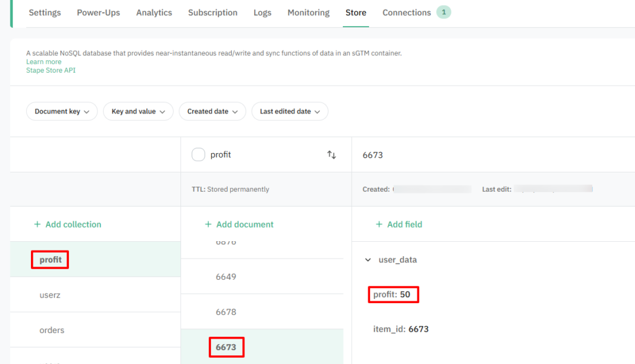Image resolution: width=635 pixels, height=364 pixels.
Task: Click the item_id: 6673 field
Action: click(401, 329)
